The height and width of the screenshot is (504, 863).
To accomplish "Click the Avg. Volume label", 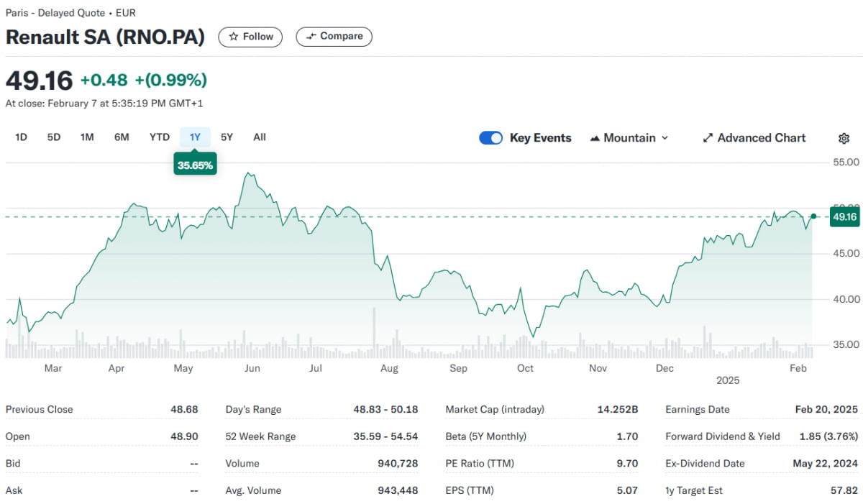I will (x=253, y=490).
